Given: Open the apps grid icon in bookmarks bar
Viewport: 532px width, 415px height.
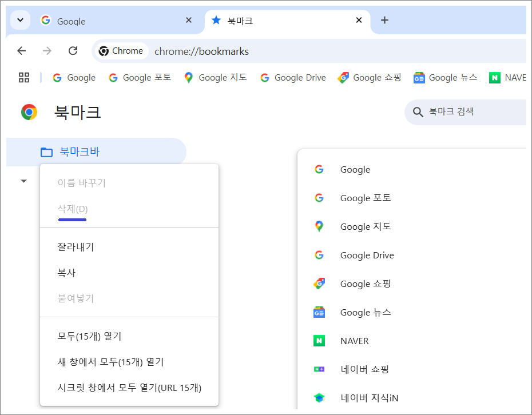Looking at the screenshot, I should [x=24, y=78].
